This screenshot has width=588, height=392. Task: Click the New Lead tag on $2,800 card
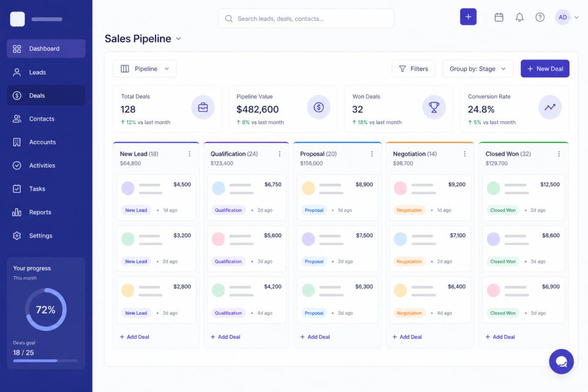tap(136, 313)
